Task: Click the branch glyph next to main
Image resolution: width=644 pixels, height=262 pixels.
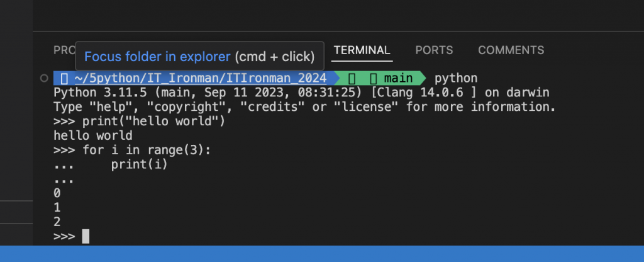Action: pos(373,78)
